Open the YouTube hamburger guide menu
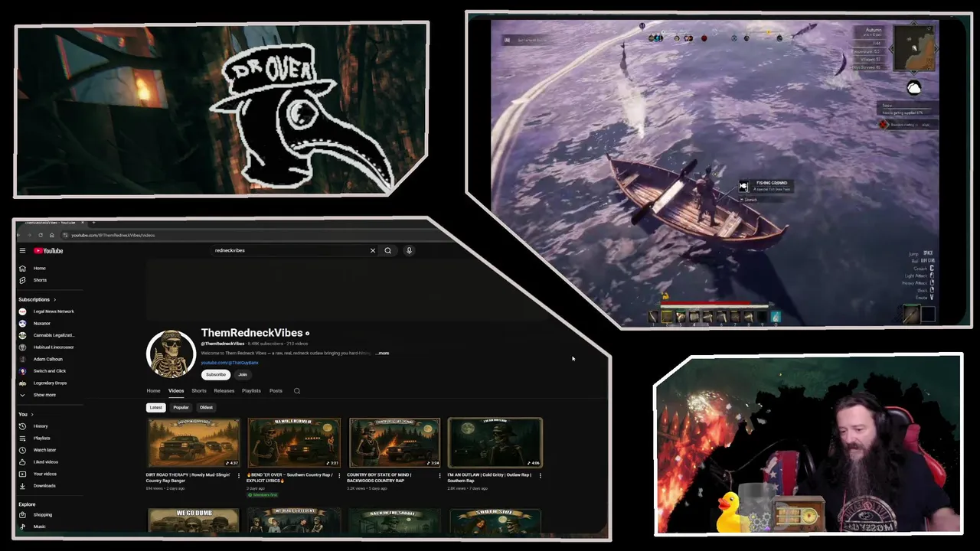 point(22,250)
